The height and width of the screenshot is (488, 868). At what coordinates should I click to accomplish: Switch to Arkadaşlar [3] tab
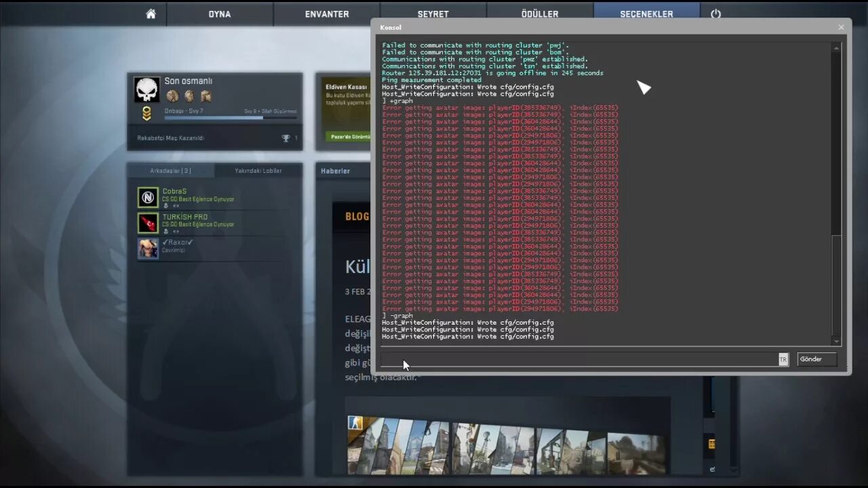tap(171, 171)
